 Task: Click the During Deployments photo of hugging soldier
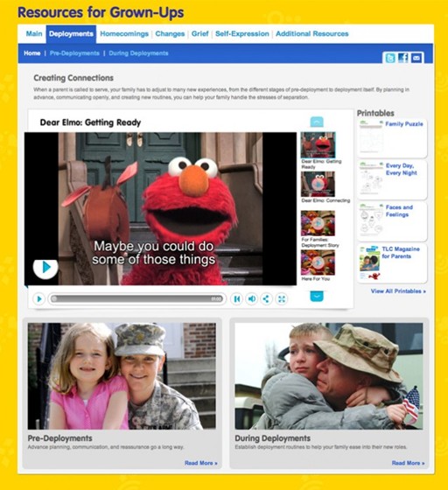click(x=329, y=376)
